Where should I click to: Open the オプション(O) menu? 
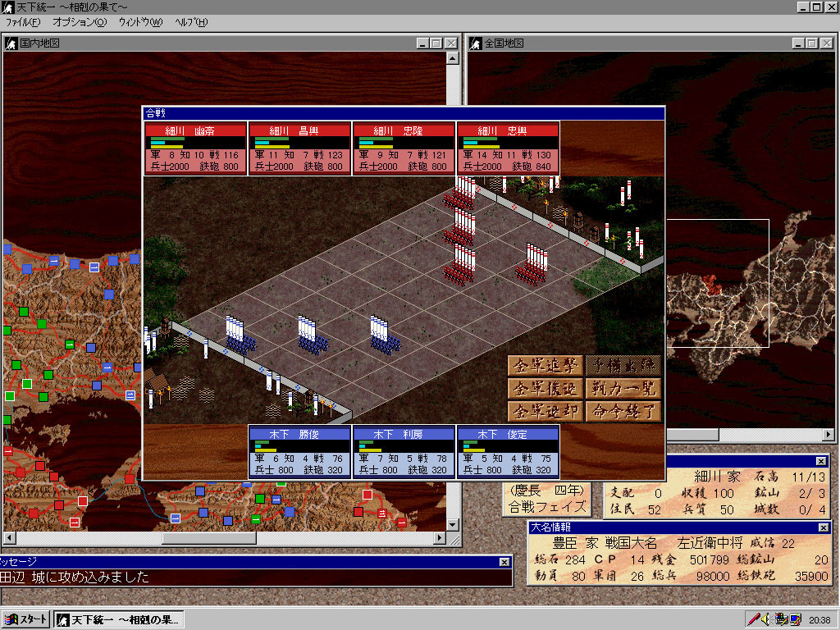click(80, 21)
